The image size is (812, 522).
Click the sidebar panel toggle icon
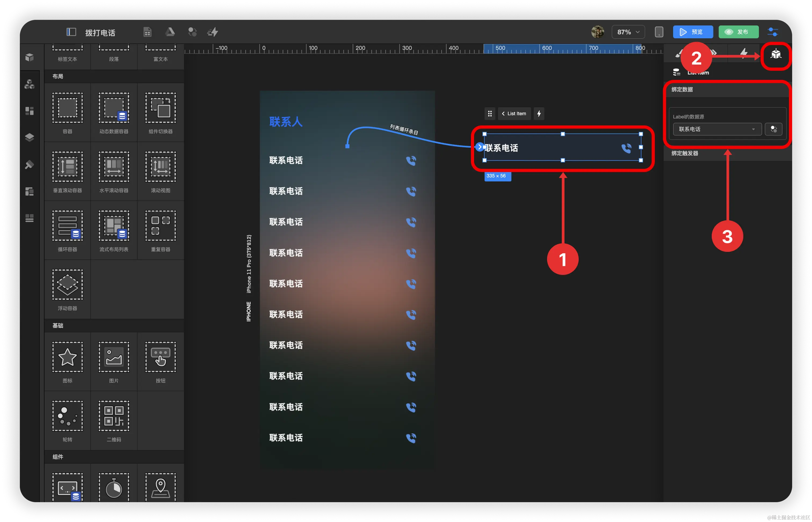pyautogui.click(x=71, y=32)
